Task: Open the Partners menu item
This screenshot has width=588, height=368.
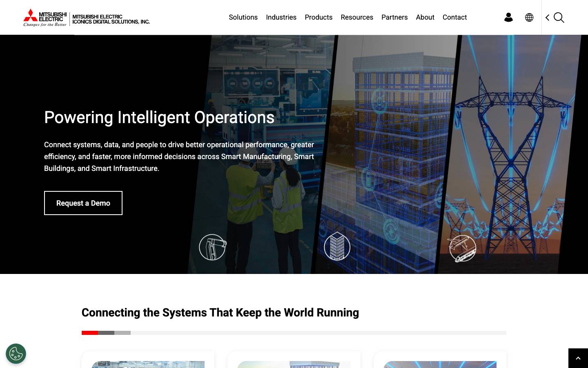Action: tap(394, 17)
